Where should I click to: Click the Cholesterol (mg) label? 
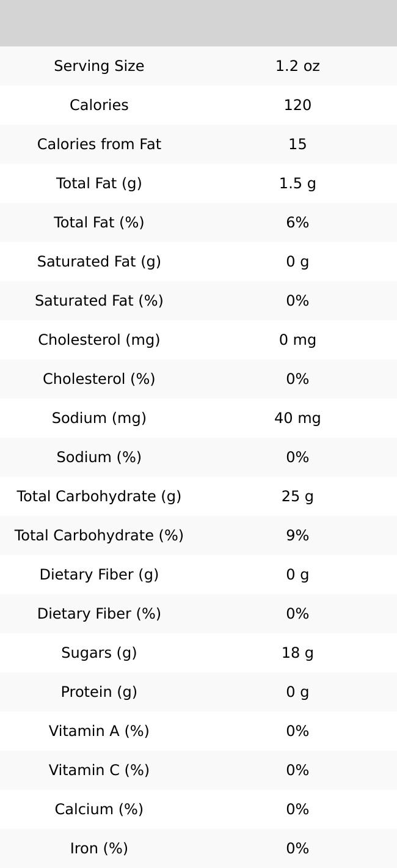(x=99, y=340)
